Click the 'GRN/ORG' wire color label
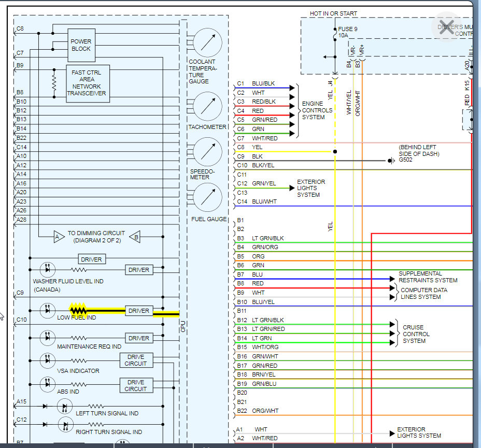 (265, 247)
